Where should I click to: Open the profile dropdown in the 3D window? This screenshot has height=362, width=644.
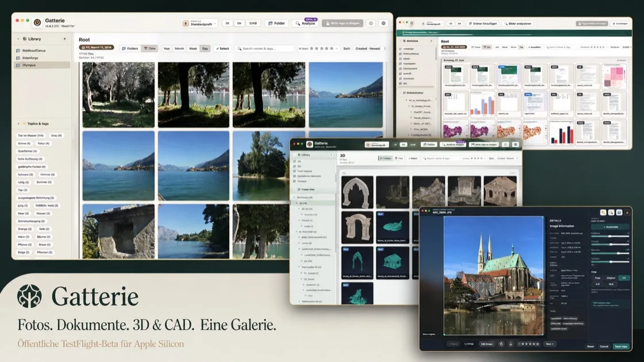pos(377,144)
